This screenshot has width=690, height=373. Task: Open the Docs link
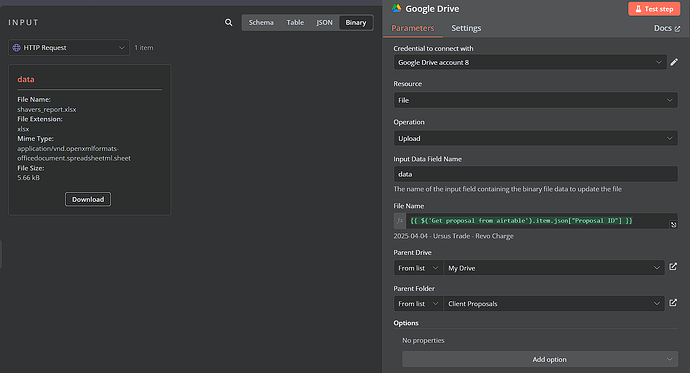click(667, 28)
